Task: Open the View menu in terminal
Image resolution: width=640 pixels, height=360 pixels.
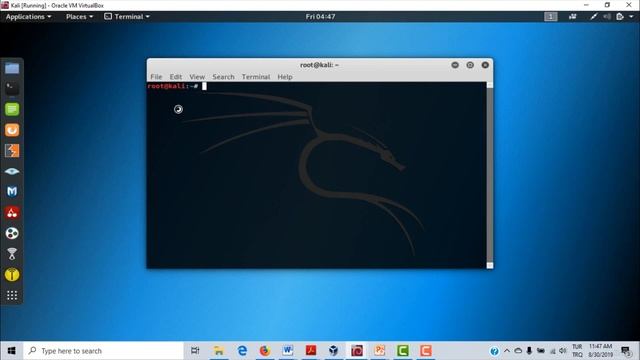Action: [x=197, y=77]
